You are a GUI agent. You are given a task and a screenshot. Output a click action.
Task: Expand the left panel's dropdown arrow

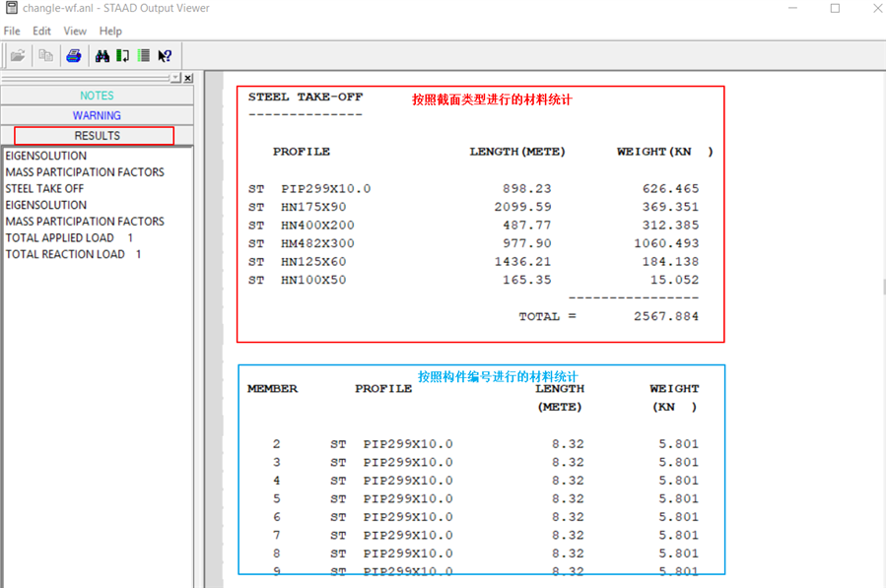[x=175, y=78]
